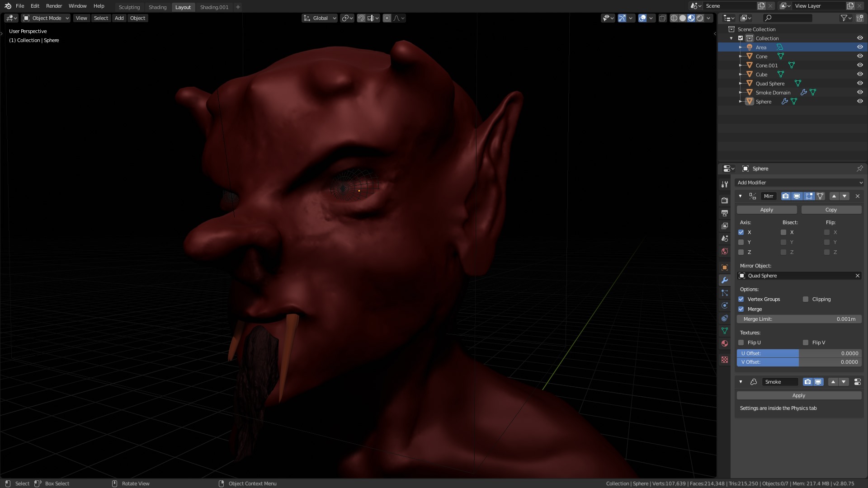
Task: Open the World properties tab
Action: tap(725, 251)
